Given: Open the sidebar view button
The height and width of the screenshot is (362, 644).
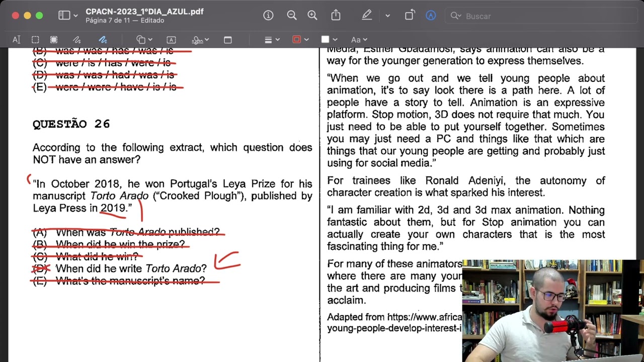Looking at the screenshot, I should click(x=64, y=16).
